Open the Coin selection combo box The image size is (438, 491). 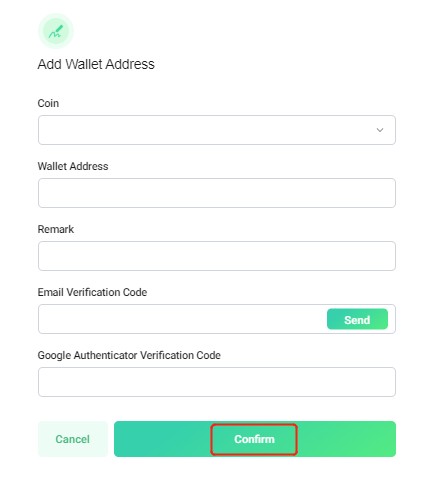[x=217, y=130]
